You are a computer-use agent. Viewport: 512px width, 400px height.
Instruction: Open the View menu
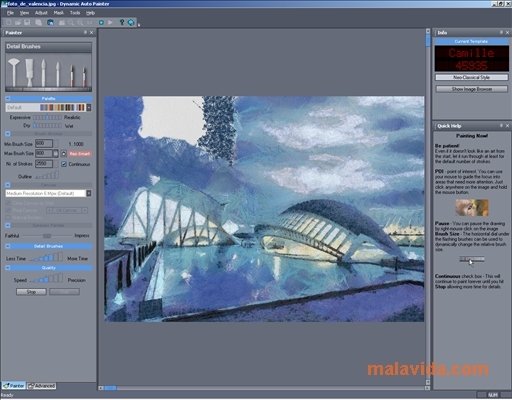(24, 13)
